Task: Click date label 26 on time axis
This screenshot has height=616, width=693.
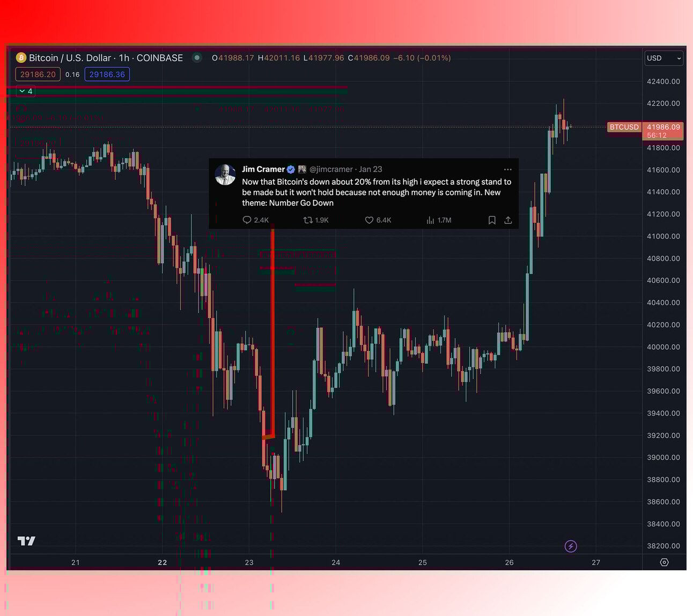Action: click(x=509, y=562)
